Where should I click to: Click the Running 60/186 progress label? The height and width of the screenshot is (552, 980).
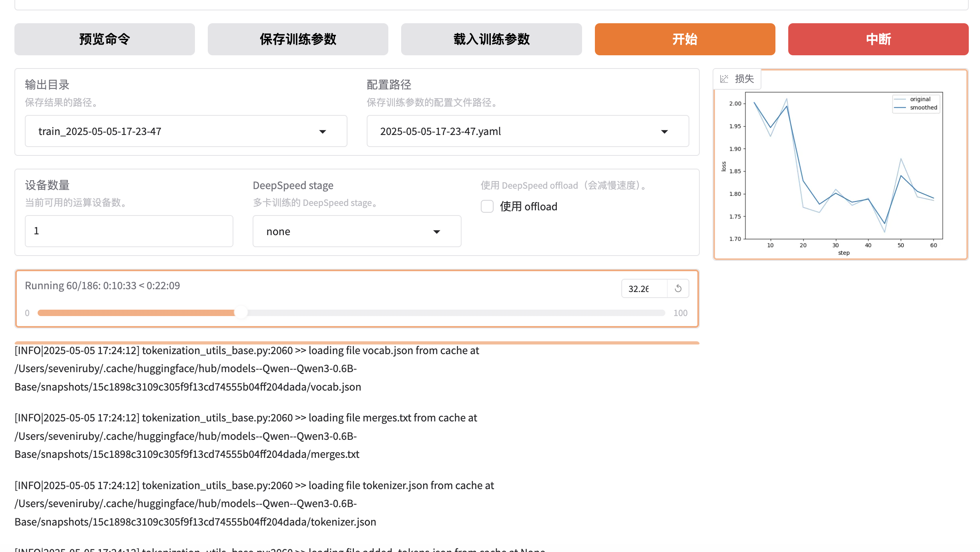102,286
